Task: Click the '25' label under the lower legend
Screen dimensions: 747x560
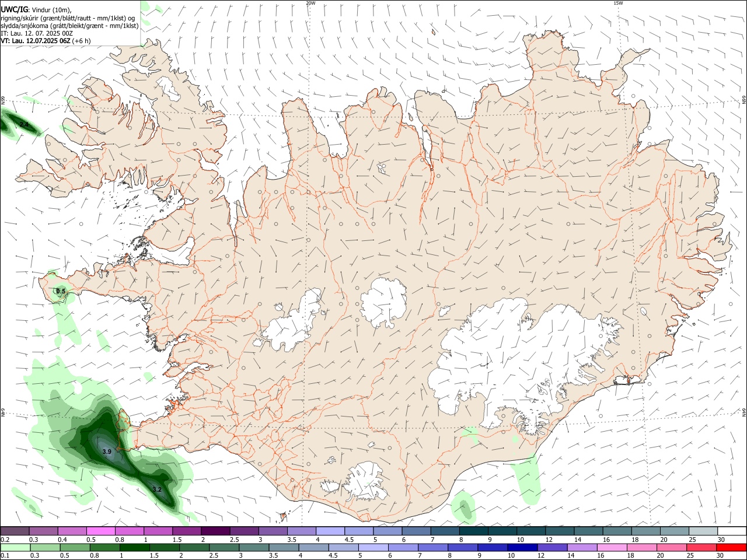Action: coord(692,556)
